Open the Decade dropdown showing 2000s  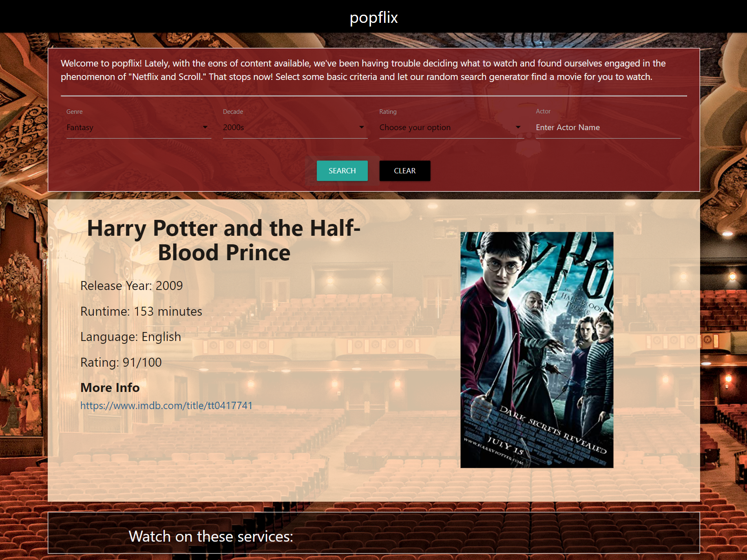295,128
